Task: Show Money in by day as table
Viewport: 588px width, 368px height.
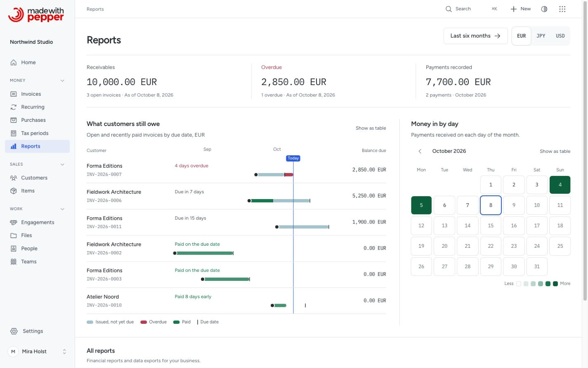Action: (555, 151)
